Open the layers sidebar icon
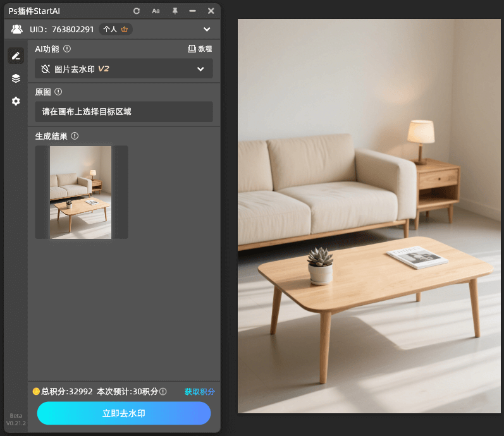The width and height of the screenshot is (504, 436). (16, 78)
